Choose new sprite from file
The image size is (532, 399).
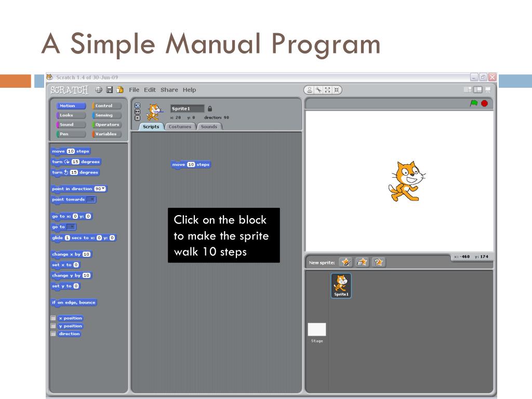click(362, 262)
